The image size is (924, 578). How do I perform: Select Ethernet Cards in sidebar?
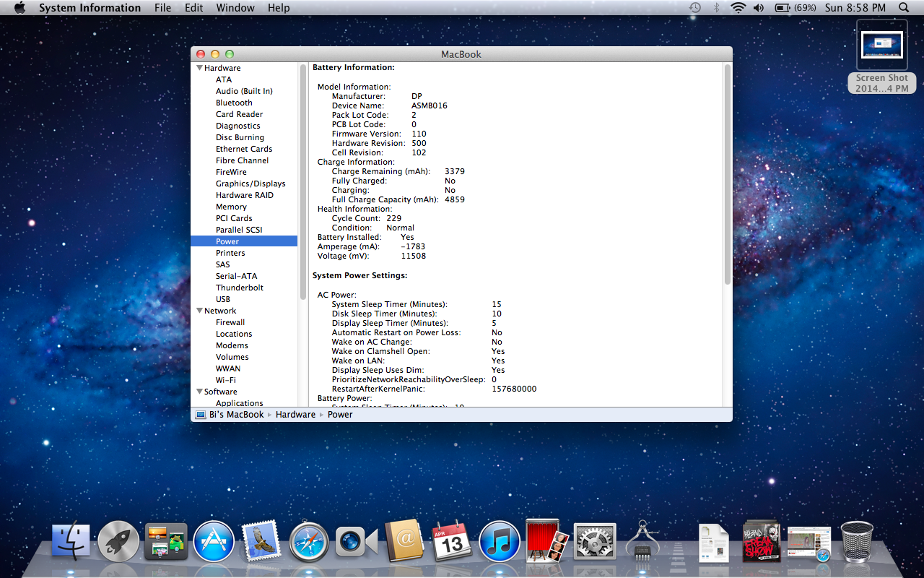click(x=244, y=149)
